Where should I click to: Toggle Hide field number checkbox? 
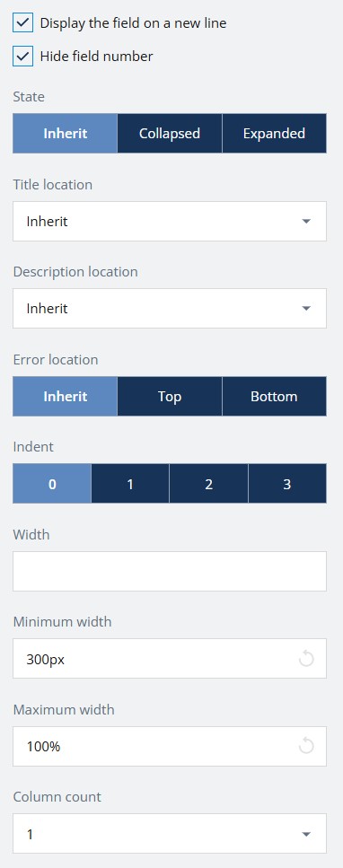(22, 57)
